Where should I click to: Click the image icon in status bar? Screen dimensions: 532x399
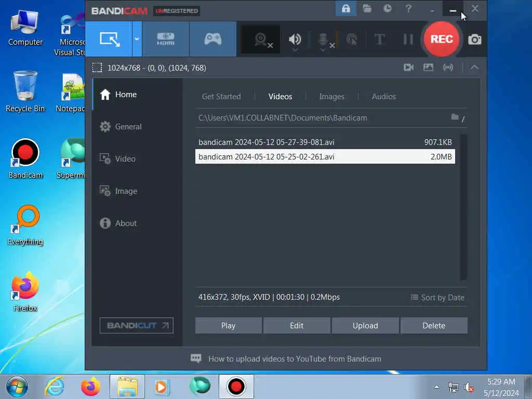click(428, 67)
